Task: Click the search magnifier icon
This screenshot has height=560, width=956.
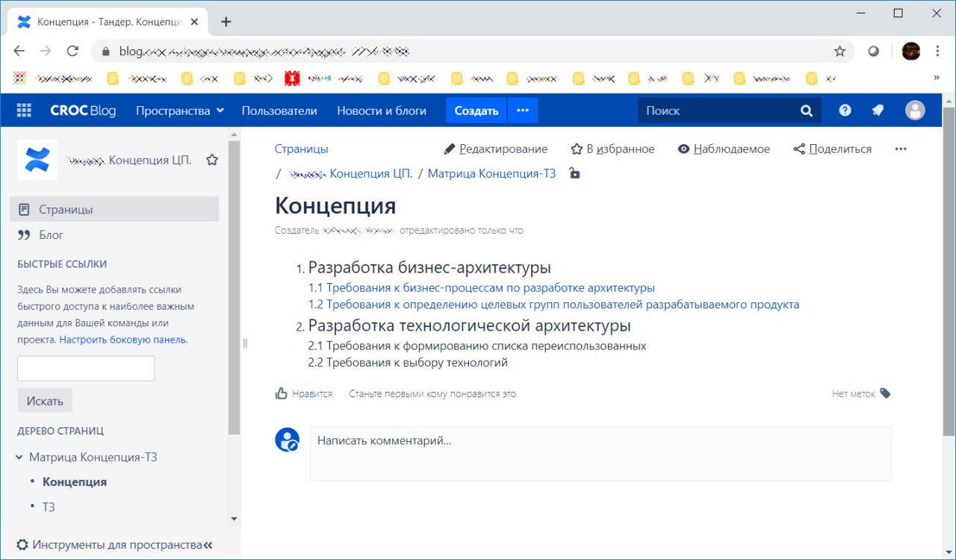Action: point(806,110)
